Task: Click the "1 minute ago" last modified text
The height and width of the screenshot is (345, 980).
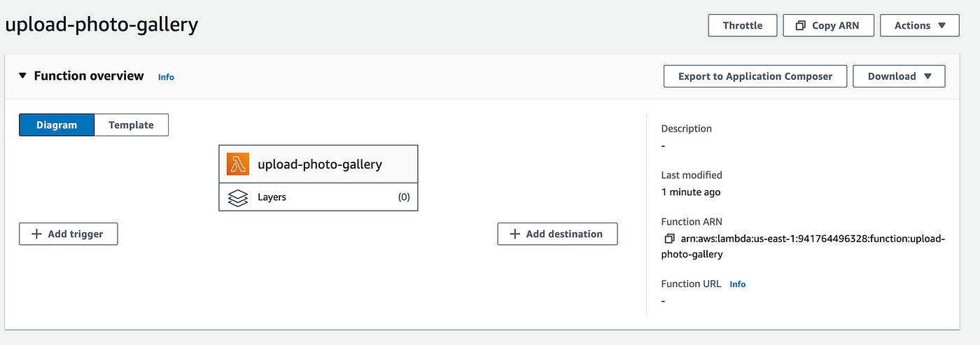Action: tap(690, 192)
